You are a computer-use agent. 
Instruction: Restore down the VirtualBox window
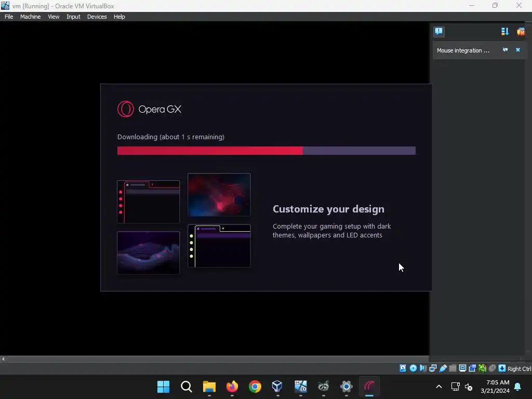click(x=495, y=5)
